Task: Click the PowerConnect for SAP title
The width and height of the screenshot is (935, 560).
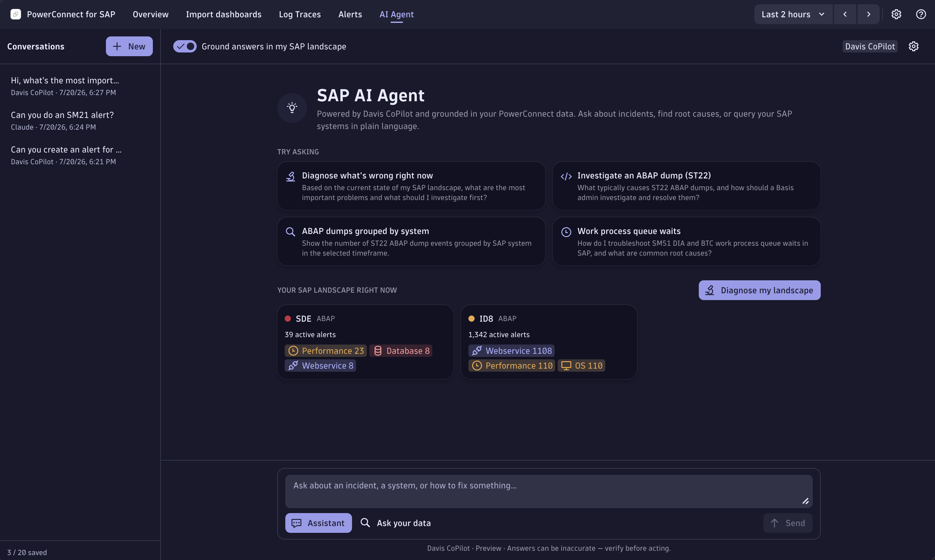Action: [71, 14]
